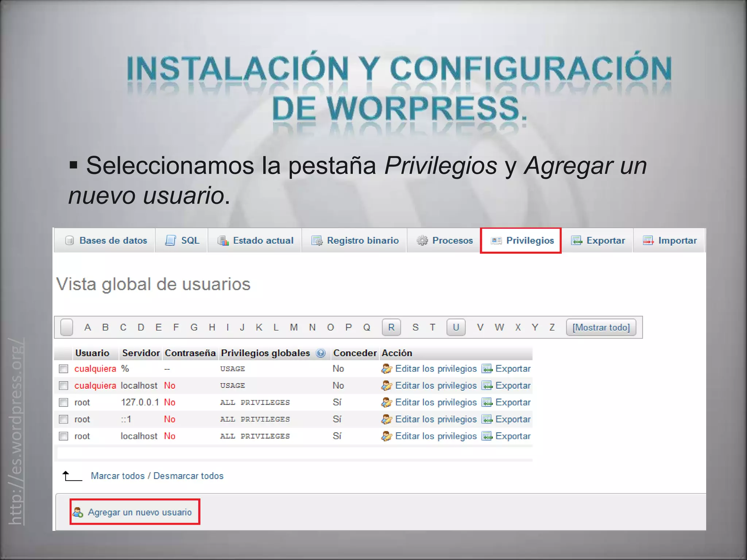Screen dimensions: 747x560
Task: Click the Privilegios card icon
Action: [x=496, y=241]
